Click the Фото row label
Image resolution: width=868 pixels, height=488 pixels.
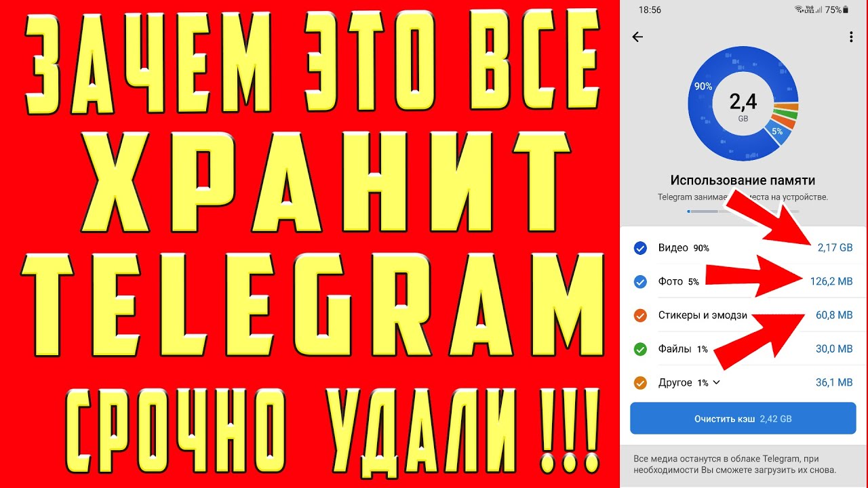point(670,282)
